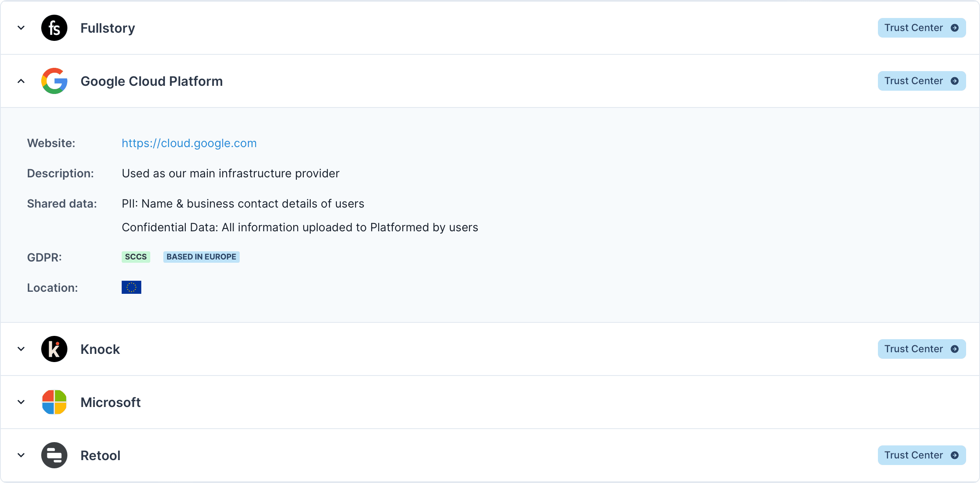Collapse the Google Cloud Platform section

[21, 81]
